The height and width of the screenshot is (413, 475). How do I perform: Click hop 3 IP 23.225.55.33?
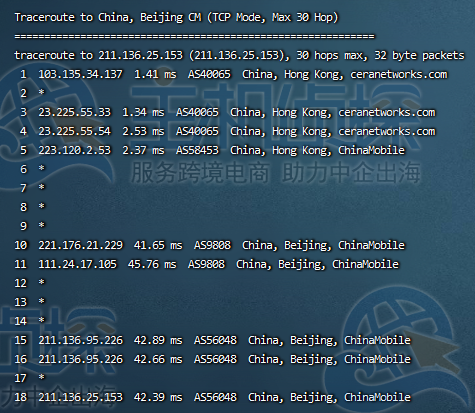[74, 112]
